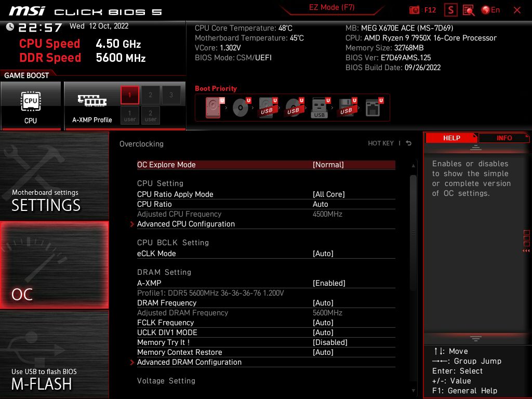
Task: Switch to the INFO tab
Action: click(x=504, y=138)
